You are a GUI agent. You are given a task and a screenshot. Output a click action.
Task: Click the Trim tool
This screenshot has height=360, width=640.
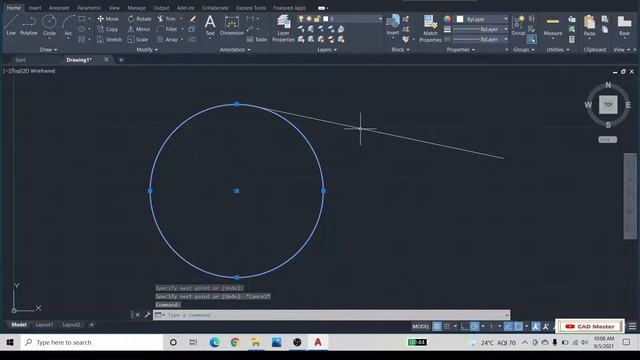click(x=167, y=19)
